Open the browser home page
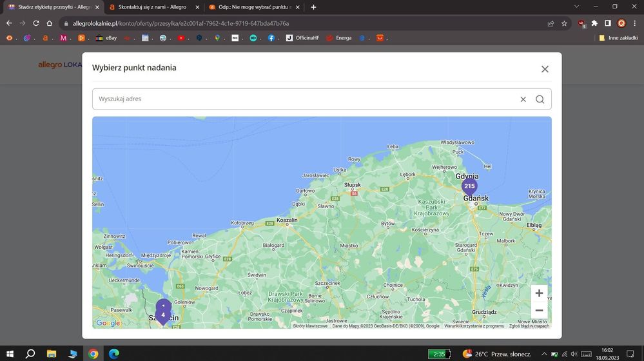Screen dimensions: 644x361 point(49,23)
